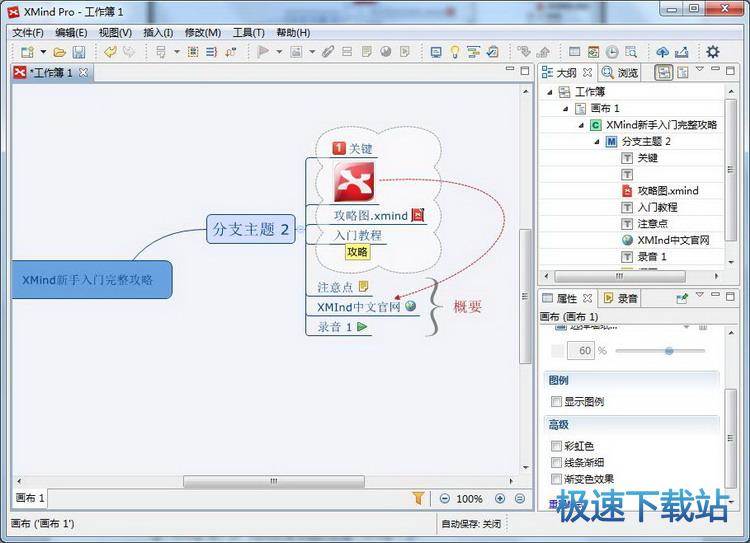Enable the 渐变色效果 checkbox
750x543 pixels.
coord(556,478)
